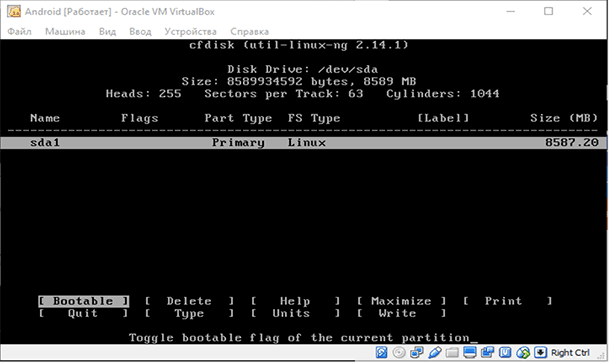
Task: Select the Type option in cfdisk
Action: (189, 314)
